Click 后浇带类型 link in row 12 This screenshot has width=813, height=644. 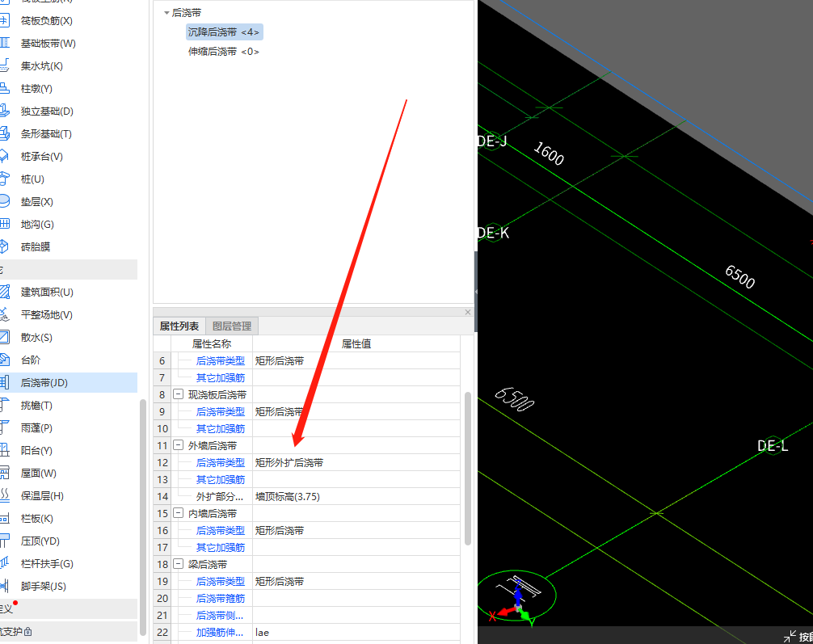(x=221, y=462)
